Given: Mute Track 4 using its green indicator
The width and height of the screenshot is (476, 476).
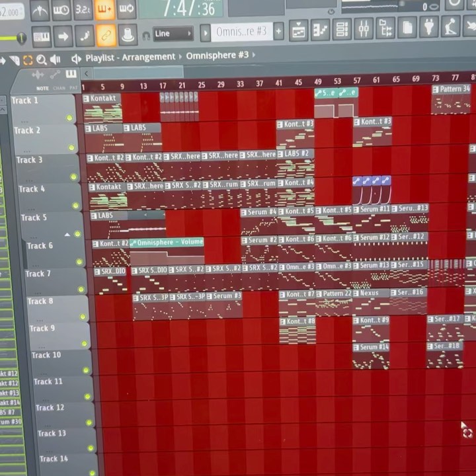Looking at the screenshot, I should coord(75,206).
